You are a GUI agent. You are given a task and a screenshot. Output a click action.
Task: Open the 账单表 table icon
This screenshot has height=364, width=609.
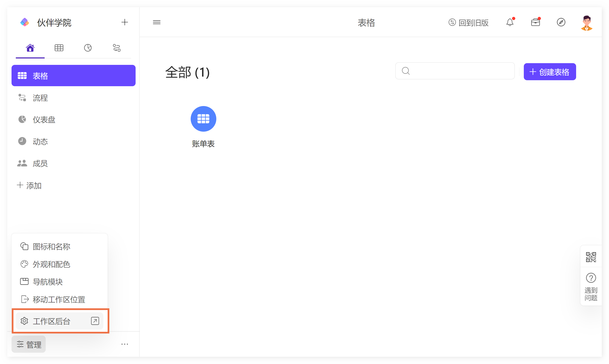203,119
